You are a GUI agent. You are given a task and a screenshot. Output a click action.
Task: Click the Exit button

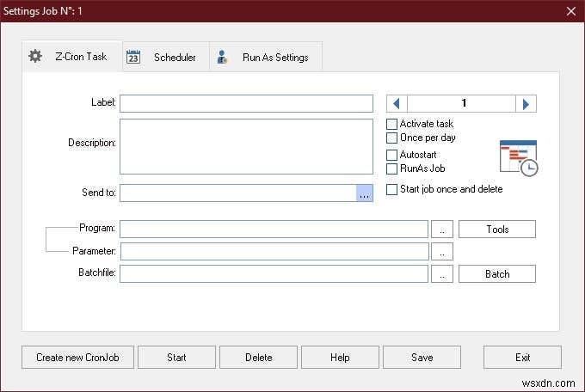[522, 358]
